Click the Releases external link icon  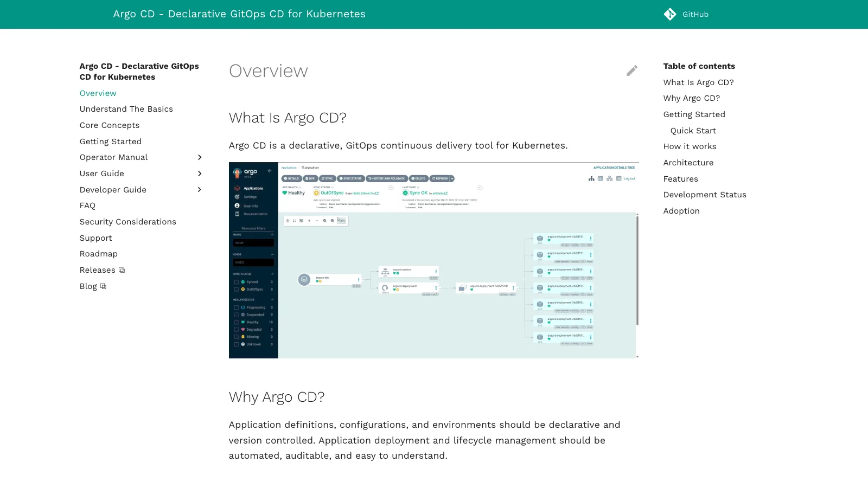point(122,270)
